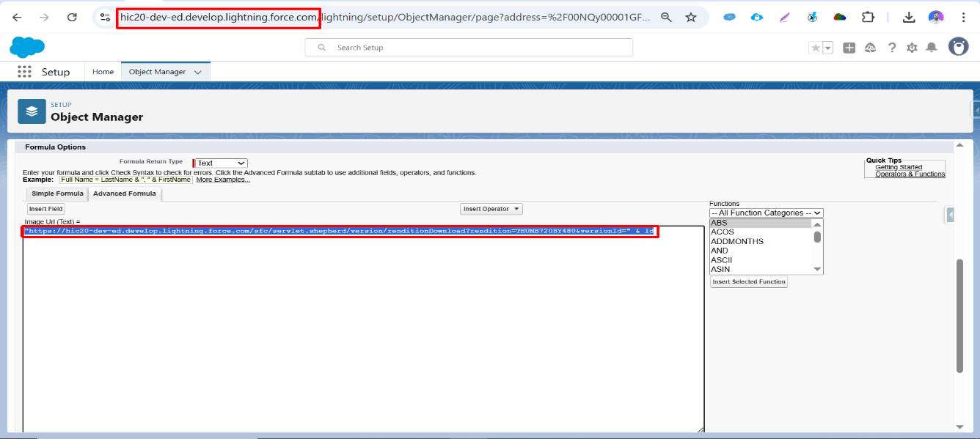Switch to the Simple Formula tab
The width and height of the screenshot is (980, 439).
point(57,193)
